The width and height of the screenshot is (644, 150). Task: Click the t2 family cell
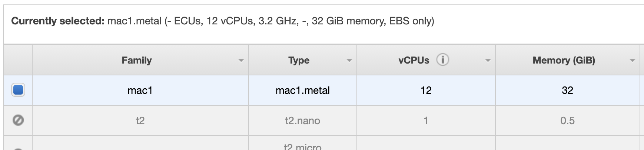pos(140,120)
